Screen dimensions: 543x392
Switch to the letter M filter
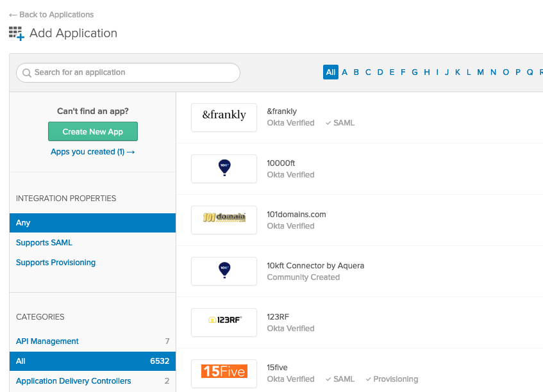pos(480,72)
